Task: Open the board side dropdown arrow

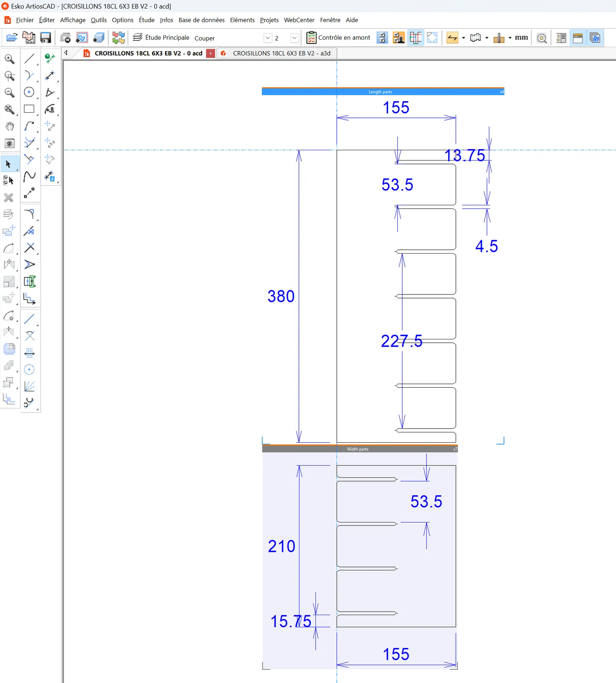Action: tap(487, 38)
